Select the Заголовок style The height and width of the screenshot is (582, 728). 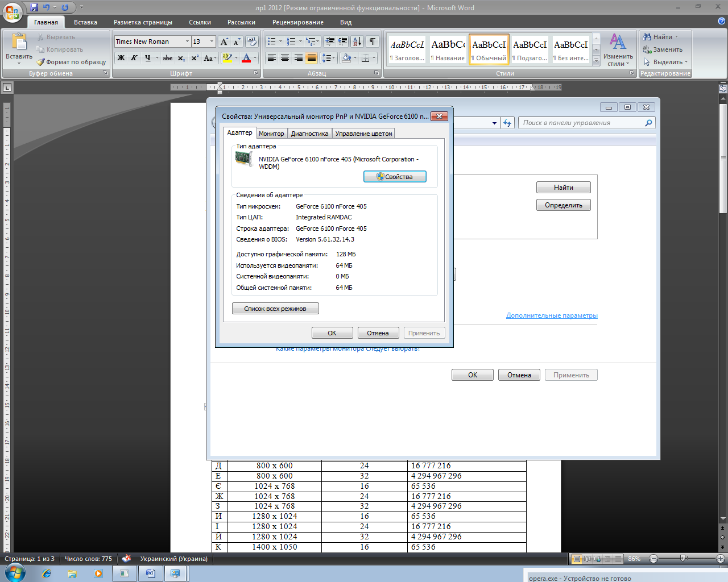[x=407, y=49]
